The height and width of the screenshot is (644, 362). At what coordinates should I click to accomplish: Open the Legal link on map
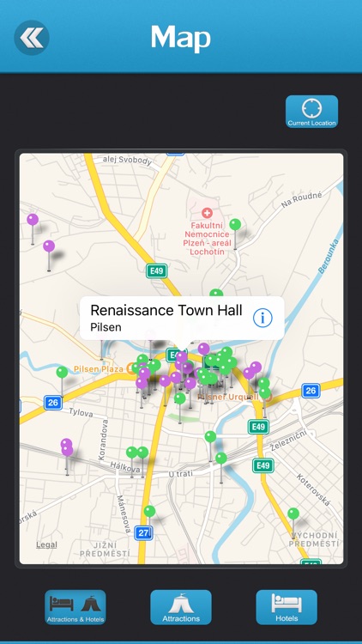click(x=46, y=544)
